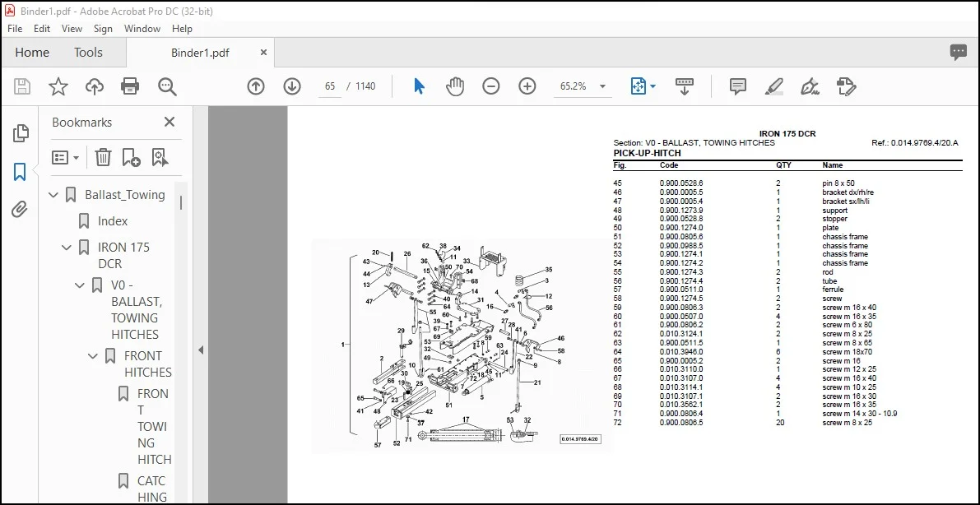
Task: Go to previous page arrow
Action: (256, 86)
